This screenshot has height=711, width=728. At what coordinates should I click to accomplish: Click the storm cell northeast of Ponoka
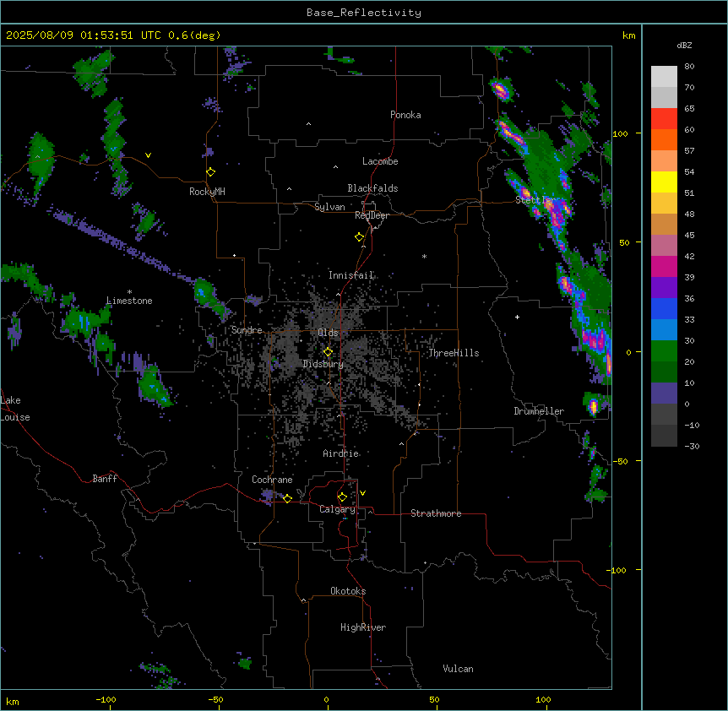501,90
